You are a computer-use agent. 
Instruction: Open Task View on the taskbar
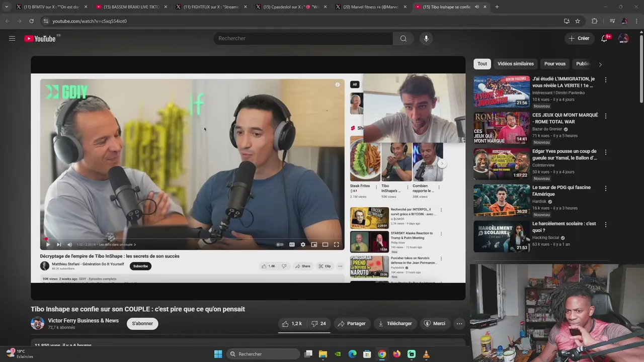pos(308,354)
